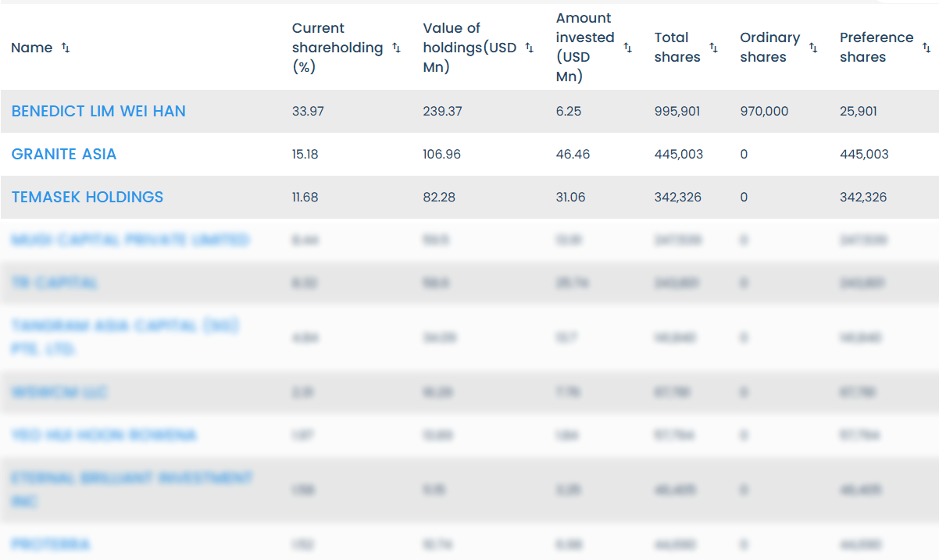
Task: Sort by Preference shares arrow icon
Action: coord(927,48)
